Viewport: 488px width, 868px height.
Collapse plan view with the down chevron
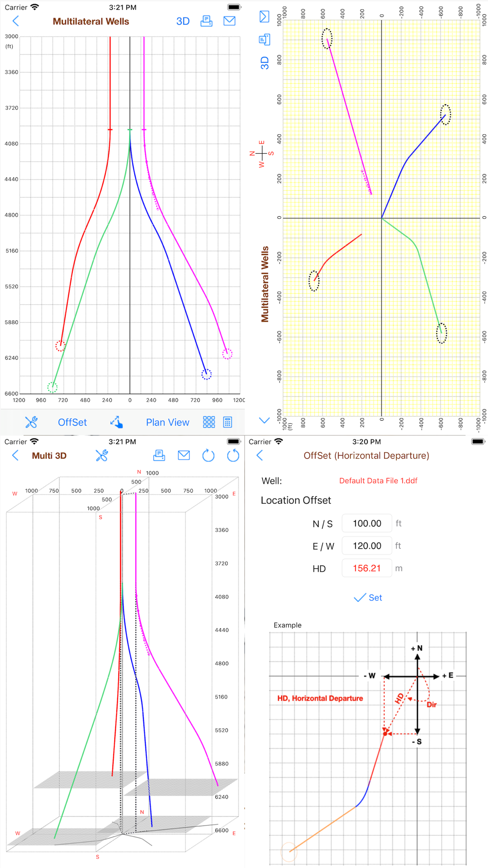pyautogui.click(x=264, y=420)
